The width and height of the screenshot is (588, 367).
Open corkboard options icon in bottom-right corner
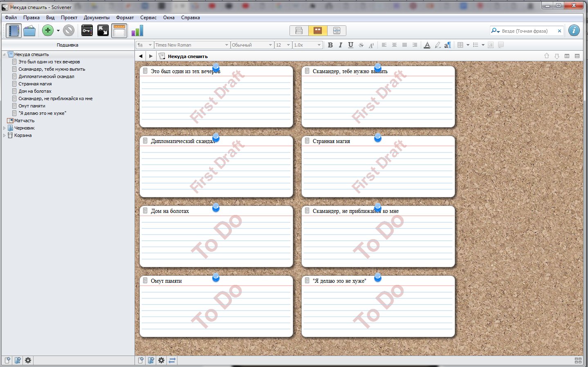coord(578,360)
